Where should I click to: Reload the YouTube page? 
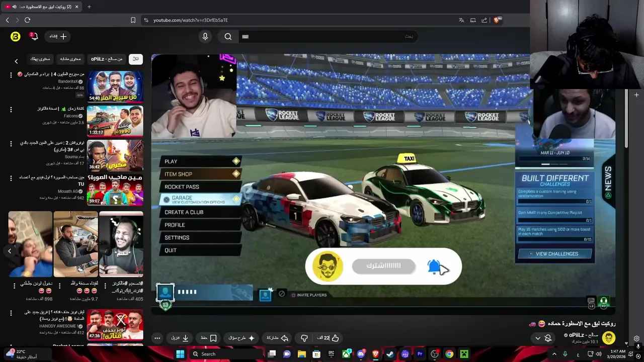pyautogui.click(x=27, y=20)
